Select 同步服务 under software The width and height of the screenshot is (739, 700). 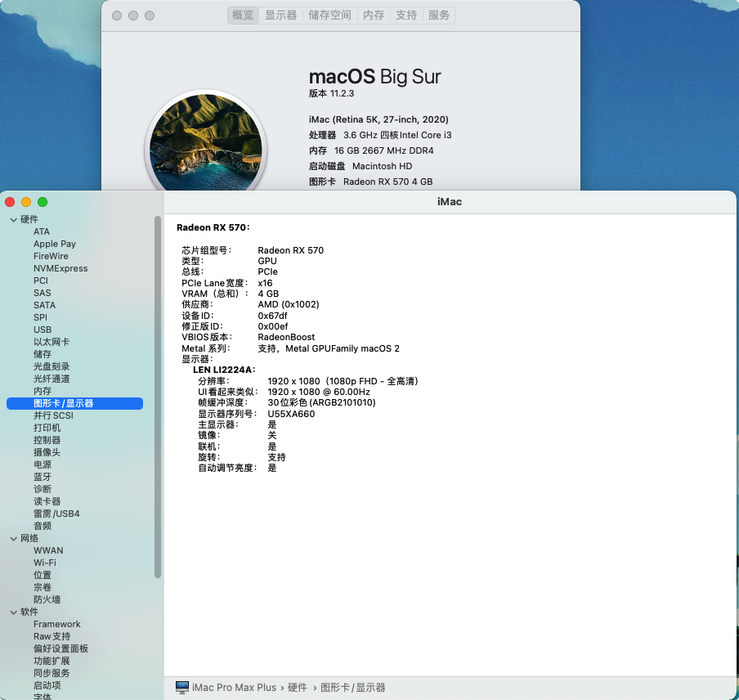click(52, 673)
